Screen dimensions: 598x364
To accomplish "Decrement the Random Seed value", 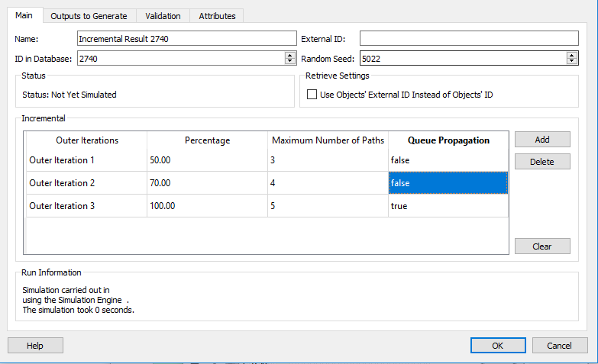I will pos(572,61).
